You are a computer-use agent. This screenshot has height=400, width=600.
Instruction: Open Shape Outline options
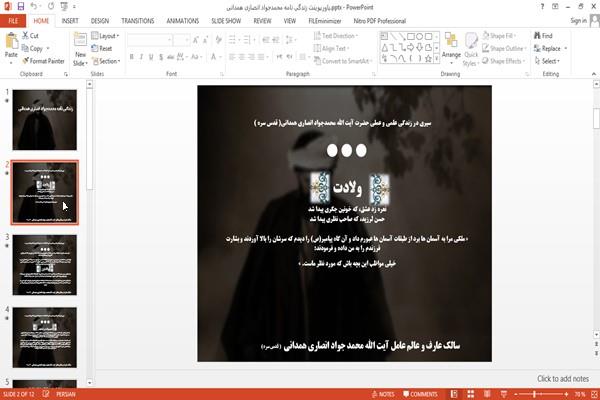[504, 48]
